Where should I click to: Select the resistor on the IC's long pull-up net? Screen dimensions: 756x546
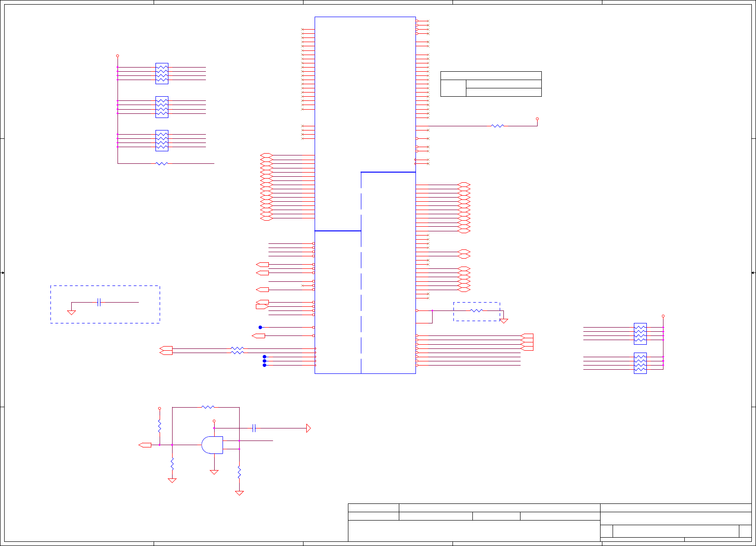pyautogui.click(x=497, y=126)
